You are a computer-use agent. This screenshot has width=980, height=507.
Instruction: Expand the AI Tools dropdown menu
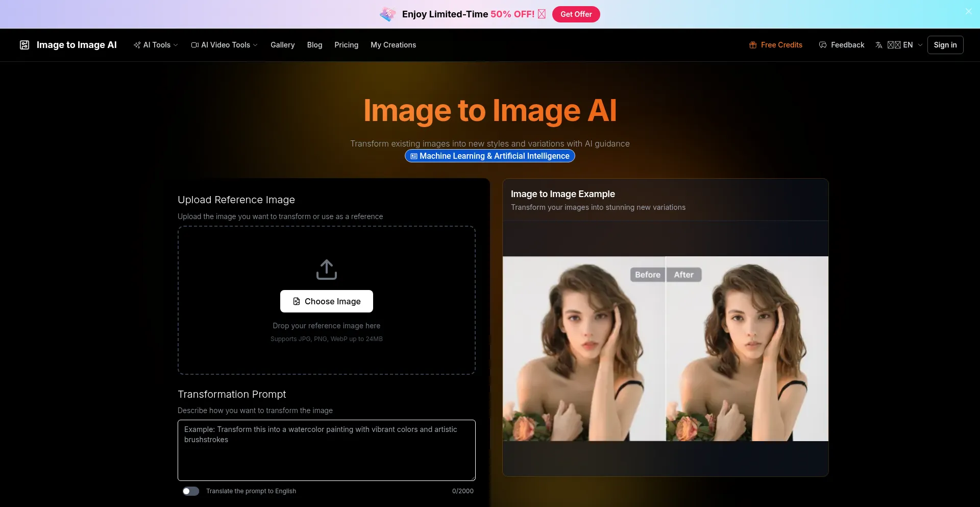coord(156,45)
